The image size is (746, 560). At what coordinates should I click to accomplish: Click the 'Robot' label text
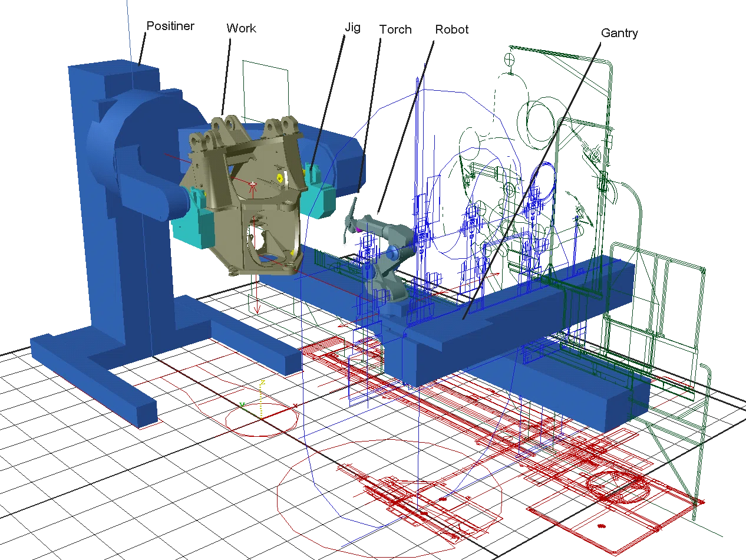pyautogui.click(x=452, y=29)
